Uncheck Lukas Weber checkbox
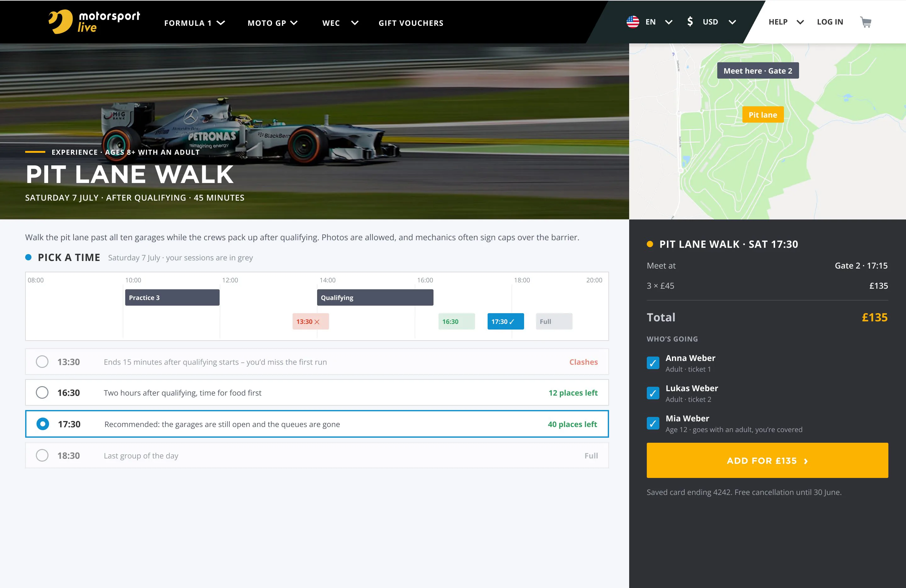 pyautogui.click(x=653, y=393)
